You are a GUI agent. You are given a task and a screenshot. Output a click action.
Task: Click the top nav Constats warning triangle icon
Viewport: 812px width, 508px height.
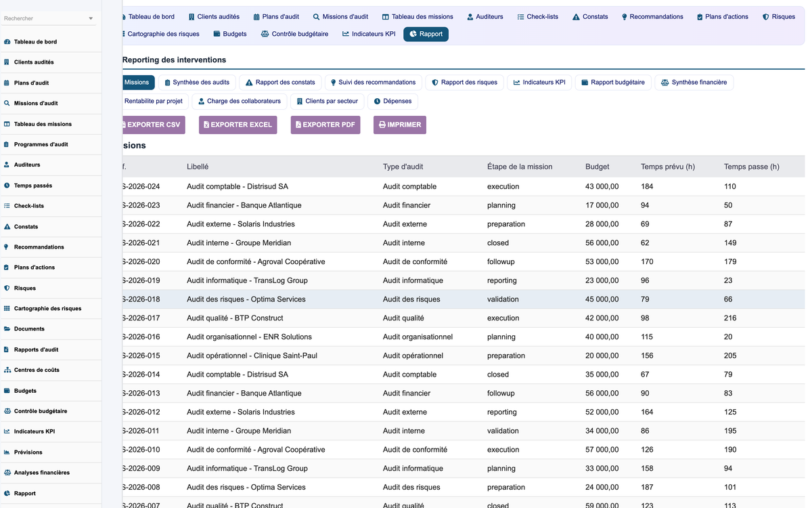[x=576, y=17]
